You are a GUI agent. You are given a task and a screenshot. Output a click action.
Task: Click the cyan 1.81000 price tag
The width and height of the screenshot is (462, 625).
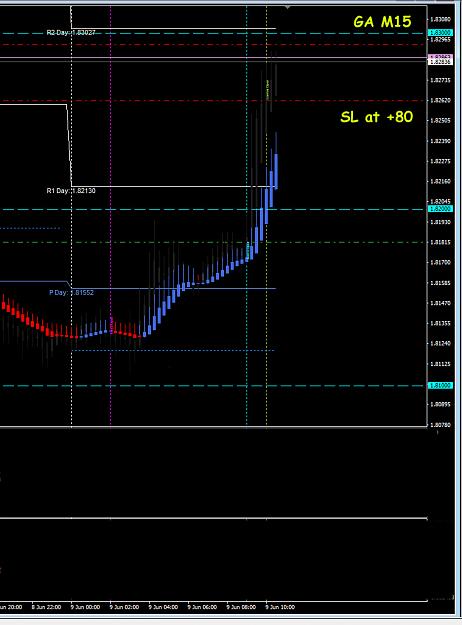[x=440, y=385]
